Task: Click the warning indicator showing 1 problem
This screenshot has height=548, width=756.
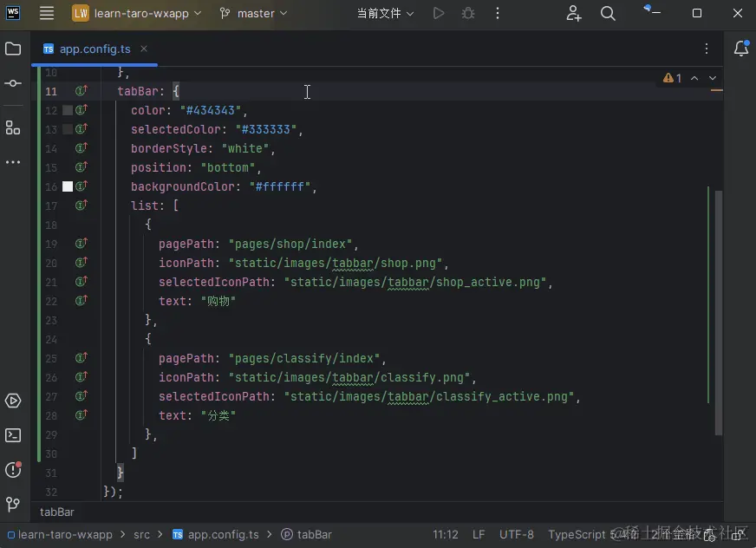Action: 672,78
